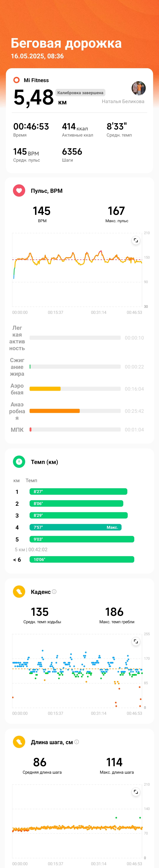Screen dimensions: 159x868
Task: Click the 6356 Шаги steps value
Action: point(72,152)
